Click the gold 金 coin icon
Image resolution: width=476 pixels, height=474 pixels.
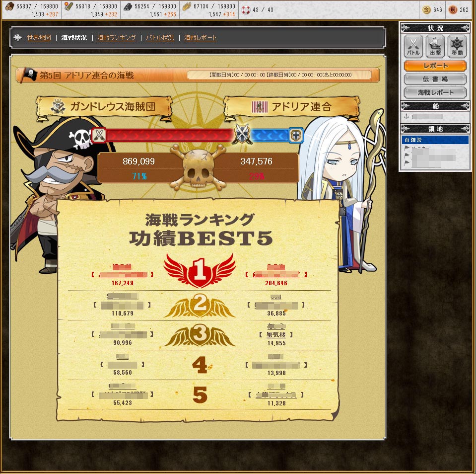coord(426,10)
